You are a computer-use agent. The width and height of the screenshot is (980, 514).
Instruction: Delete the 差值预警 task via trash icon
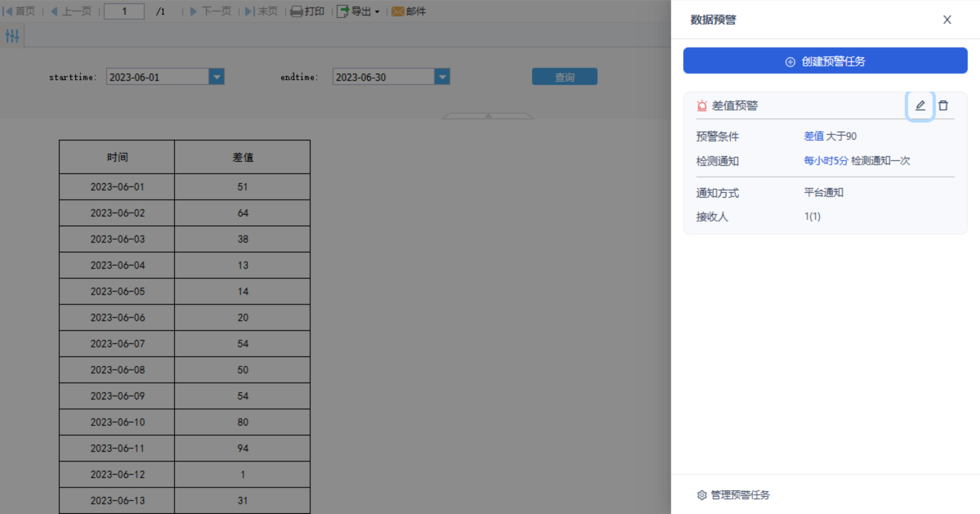point(943,106)
